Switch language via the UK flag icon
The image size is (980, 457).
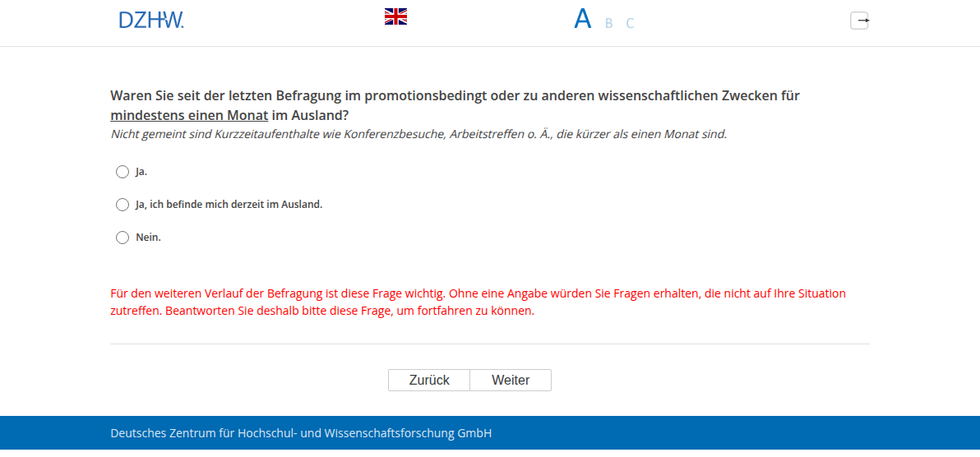395,16
